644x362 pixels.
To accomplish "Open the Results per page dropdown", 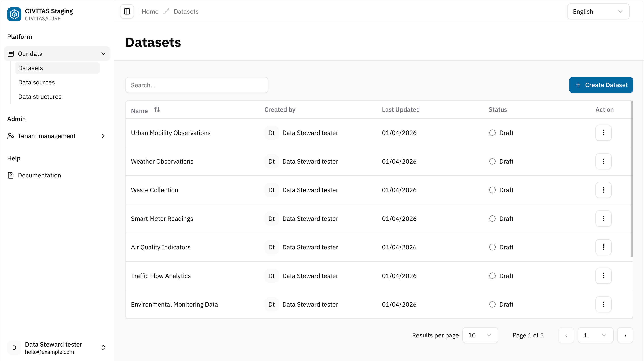I will 480,335.
